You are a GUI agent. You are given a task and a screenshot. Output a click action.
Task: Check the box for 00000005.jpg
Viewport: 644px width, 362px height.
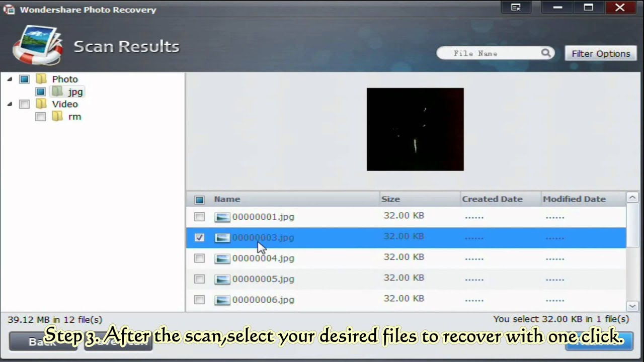(x=199, y=279)
